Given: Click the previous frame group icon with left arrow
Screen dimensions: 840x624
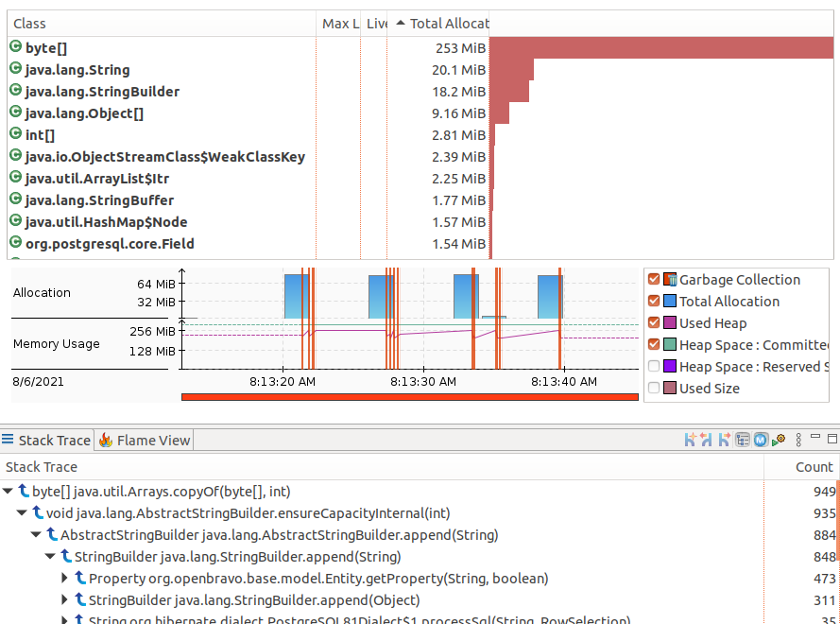Looking at the screenshot, I should [708, 440].
